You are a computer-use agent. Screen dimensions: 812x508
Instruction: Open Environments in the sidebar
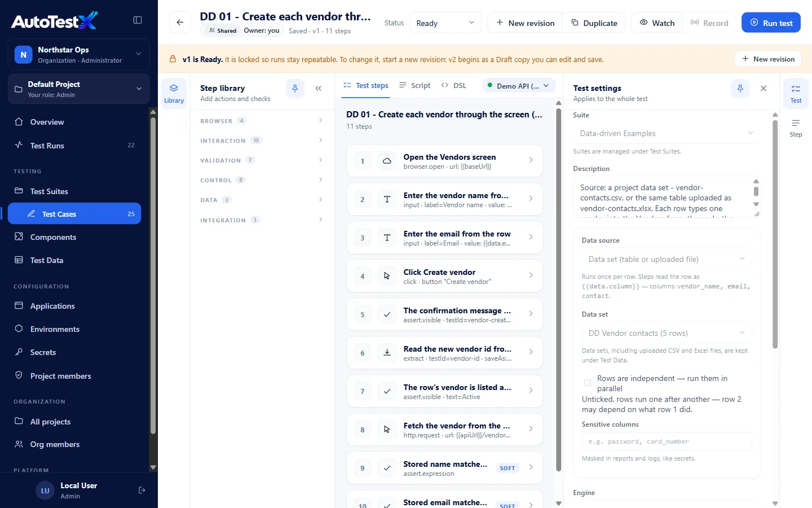click(74, 329)
